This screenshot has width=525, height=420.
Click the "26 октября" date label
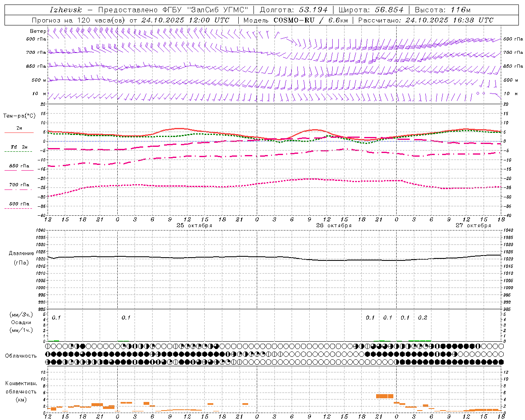(x=334, y=226)
